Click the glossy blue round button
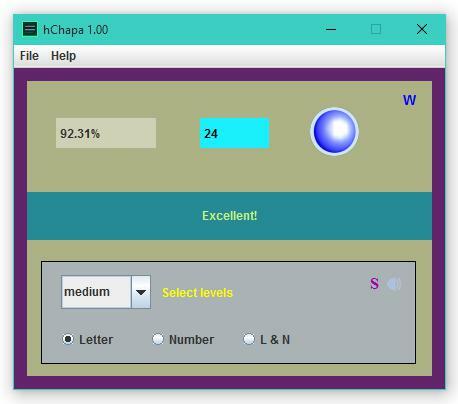Viewport: 458px width, 404px height. pyautogui.click(x=334, y=131)
